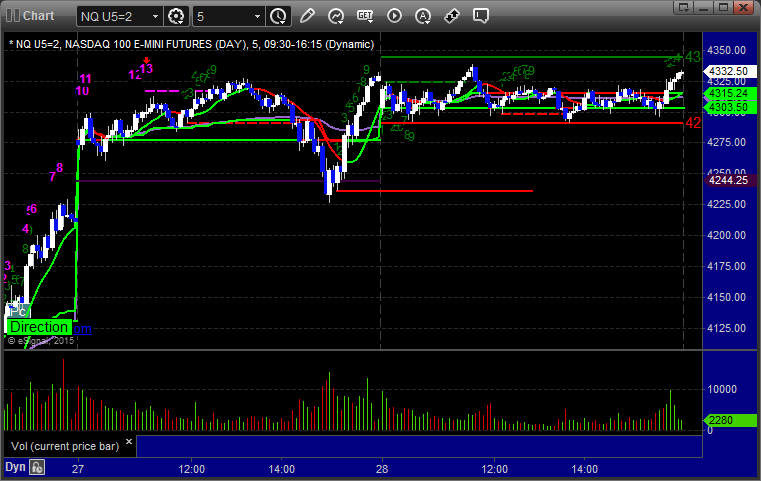Click the first 12:00 time axis label
761x481 pixels.
coord(191,469)
